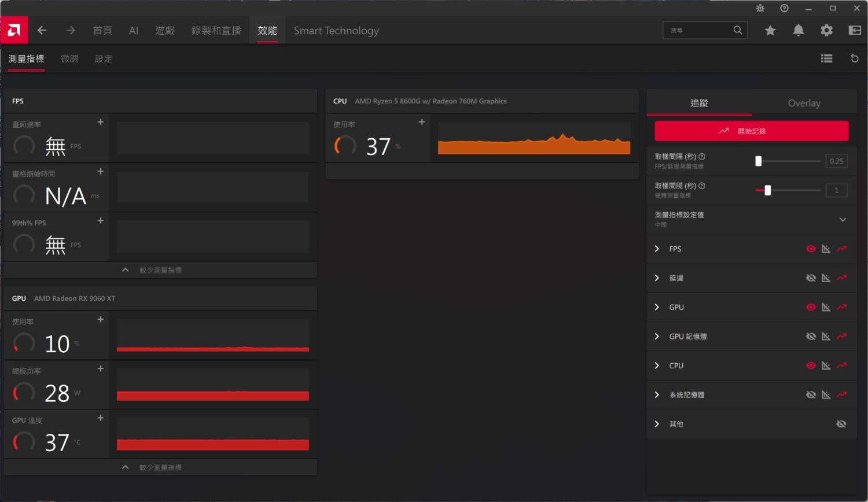
Task: Expand the FPS tracking row
Action: (657, 249)
